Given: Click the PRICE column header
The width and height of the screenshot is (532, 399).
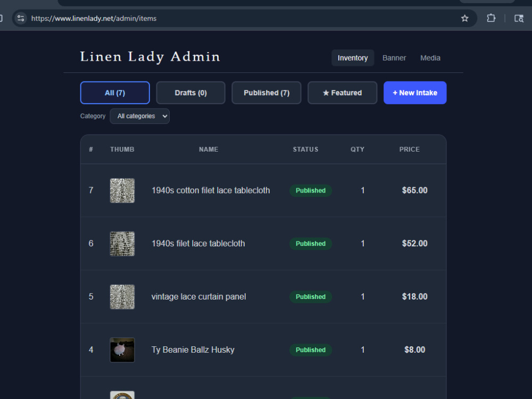Looking at the screenshot, I should pos(410,149).
